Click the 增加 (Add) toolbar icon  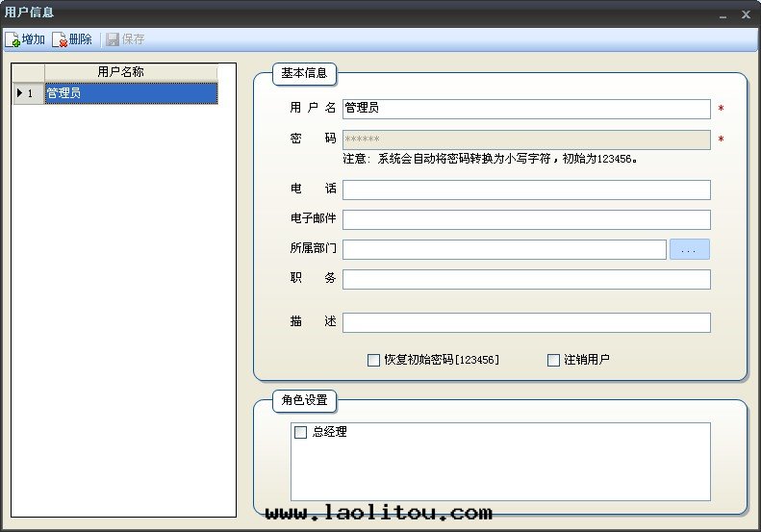click(13, 39)
